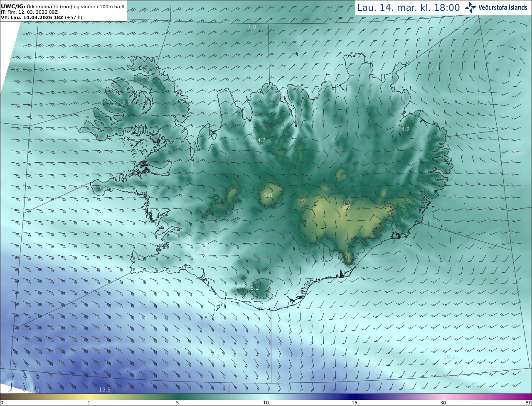The image size is (532, 406).
Task: Click the 13.5 value on the map
Action: pyautogui.click(x=105, y=389)
